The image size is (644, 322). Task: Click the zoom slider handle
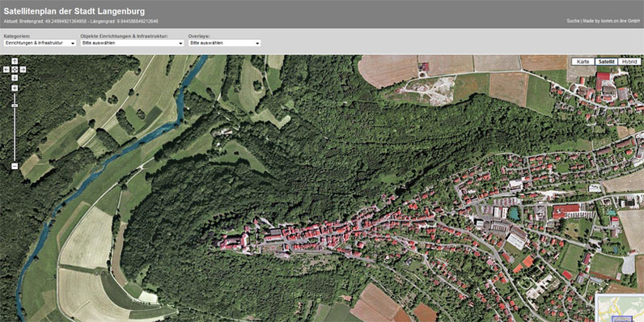pyautogui.click(x=15, y=105)
